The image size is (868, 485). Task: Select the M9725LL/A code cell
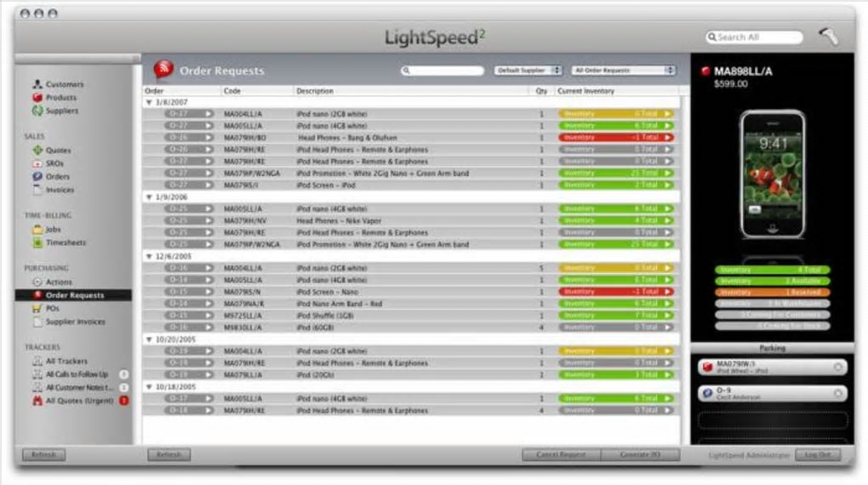(x=243, y=316)
